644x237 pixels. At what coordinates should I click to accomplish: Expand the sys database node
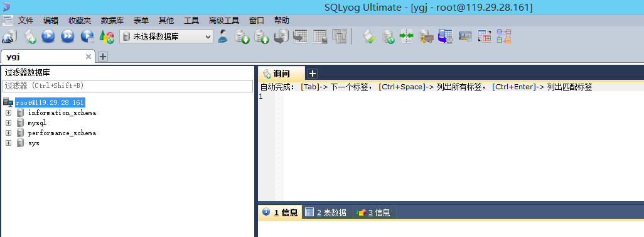click(x=8, y=143)
